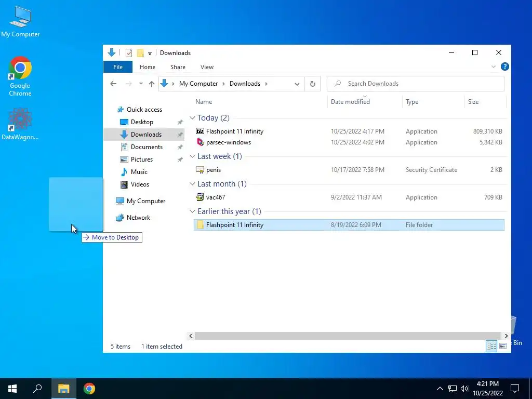532x399 pixels.
Task: Open the address bar history dropdown
Action: [x=297, y=84]
